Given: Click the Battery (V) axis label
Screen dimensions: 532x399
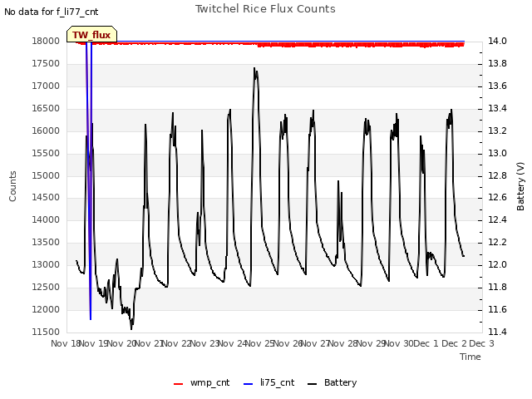Looking at the screenshot, I should click(x=520, y=186).
